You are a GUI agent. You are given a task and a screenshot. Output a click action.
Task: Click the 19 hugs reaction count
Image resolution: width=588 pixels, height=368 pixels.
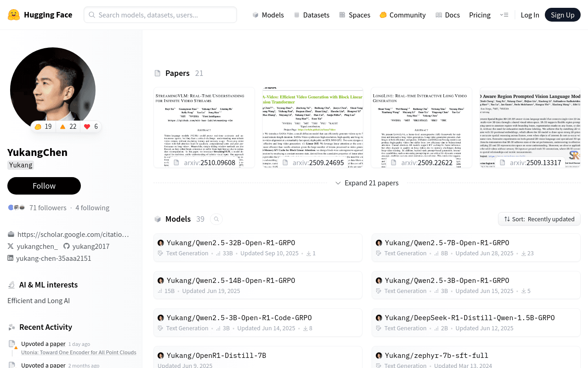click(43, 126)
